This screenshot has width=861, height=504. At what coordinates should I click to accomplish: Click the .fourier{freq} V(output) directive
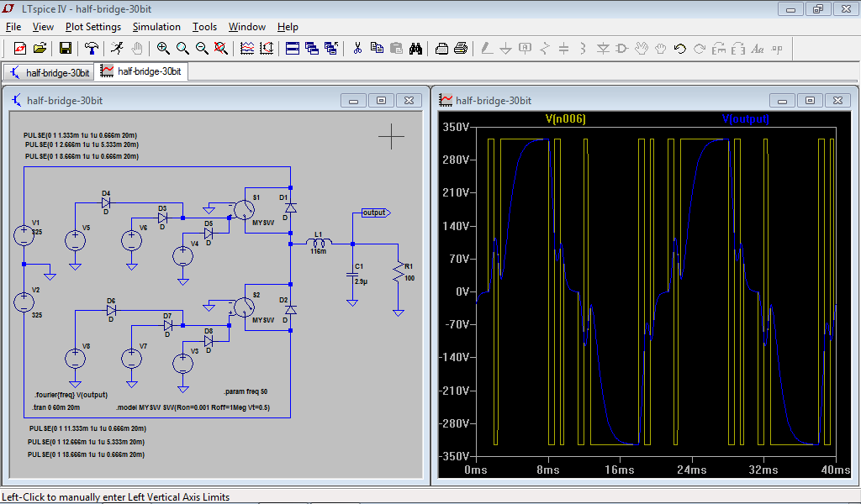coord(71,395)
